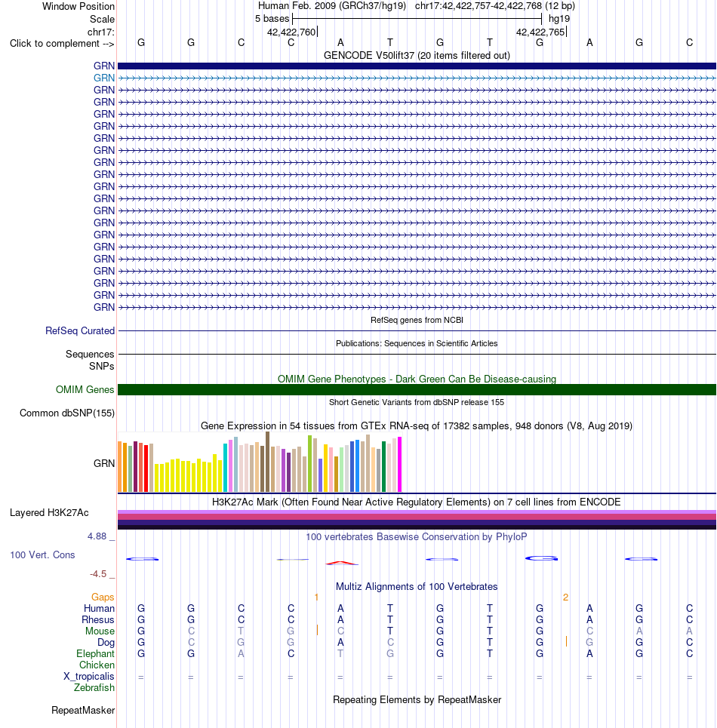
Task: Click the '5 bases' scale bar label
Action: [x=272, y=19]
